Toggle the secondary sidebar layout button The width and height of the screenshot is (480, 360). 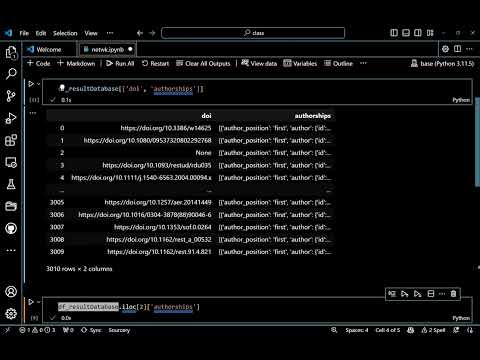pos(418,33)
